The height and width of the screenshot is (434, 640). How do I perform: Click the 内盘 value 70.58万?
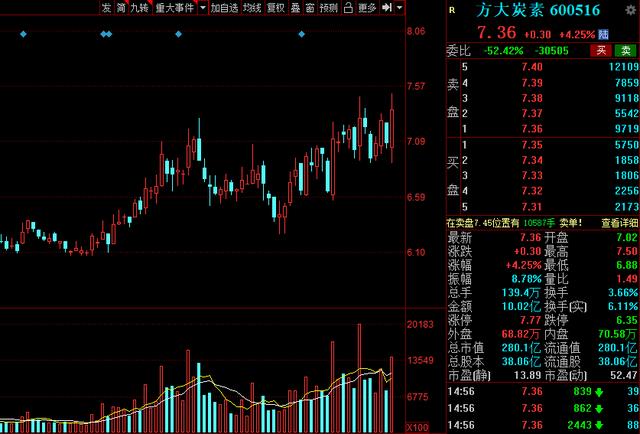(x=618, y=334)
